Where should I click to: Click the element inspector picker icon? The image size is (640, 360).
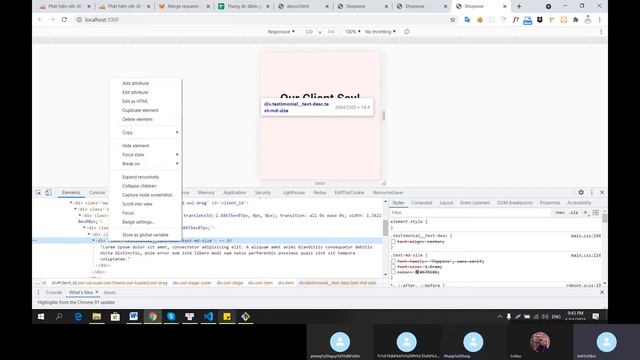click(38, 193)
